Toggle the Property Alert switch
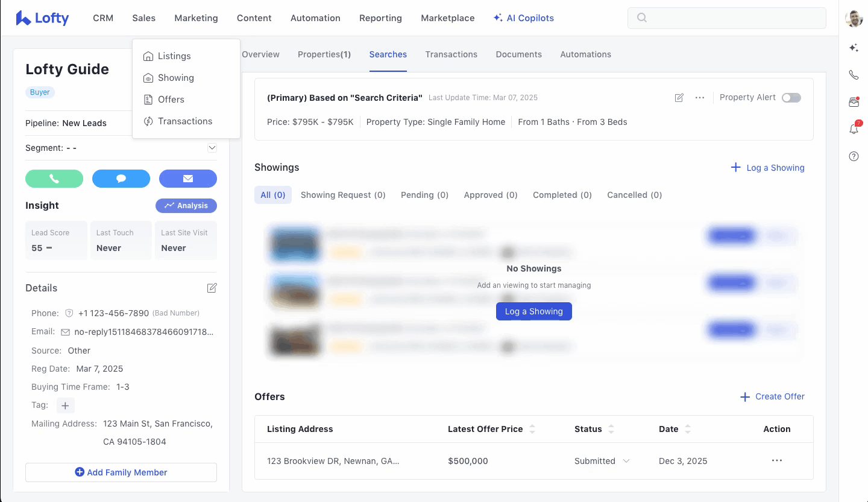 (791, 98)
